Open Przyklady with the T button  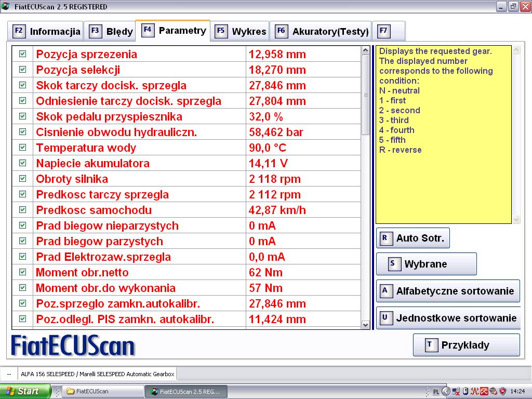click(x=466, y=345)
